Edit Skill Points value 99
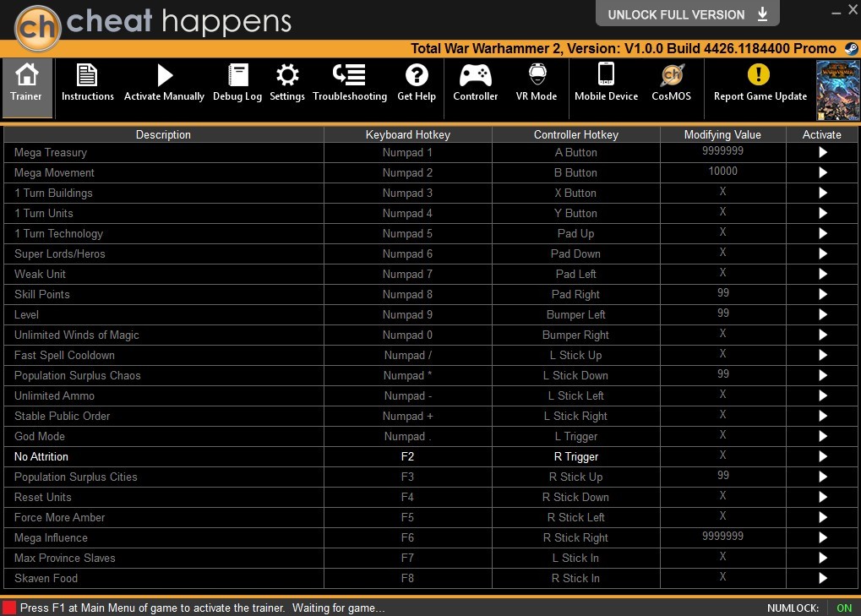This screenshot has height=616, width=861. (x=722, y=293)
